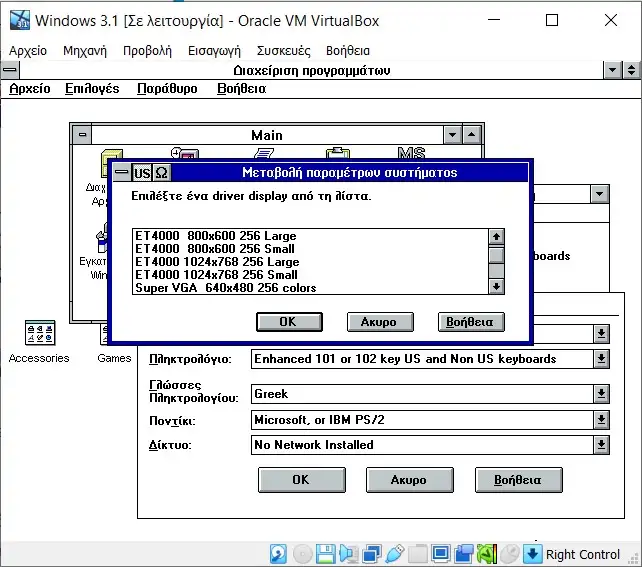Click the Control Panel icon in Main
The height and width of the screenshot is (567, 642).
pyautogui.click(x=185, y=154)
